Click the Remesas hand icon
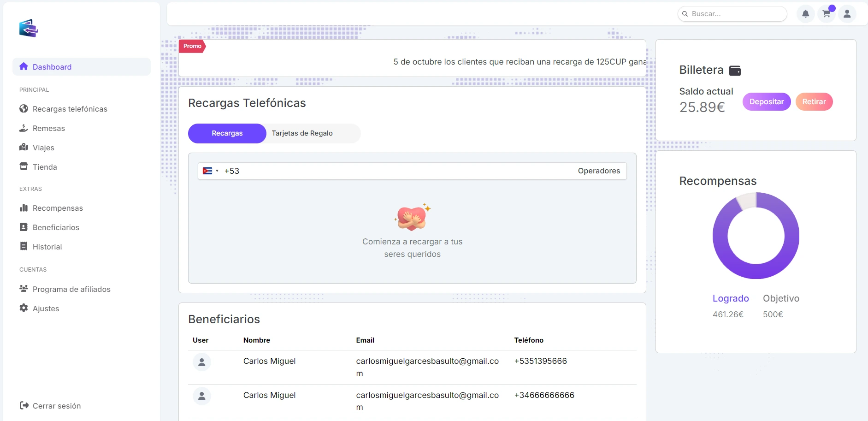 coord(24,128)
